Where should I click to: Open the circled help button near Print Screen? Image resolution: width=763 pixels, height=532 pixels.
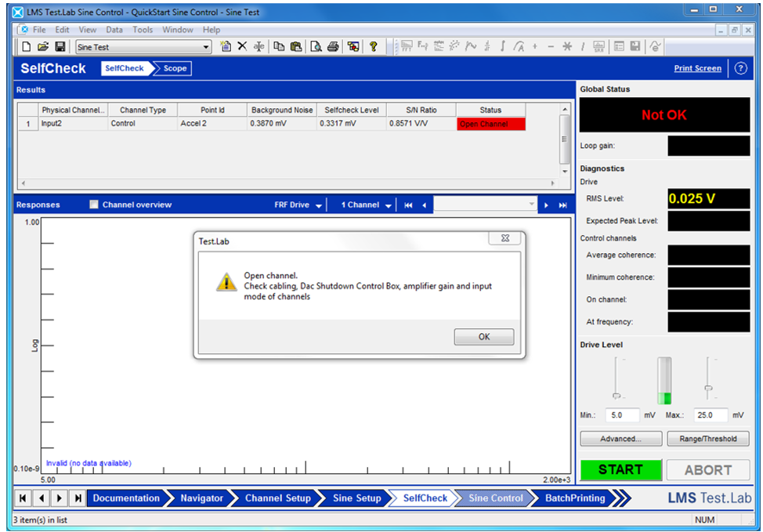pyautogui.click(x=740, y=68)
